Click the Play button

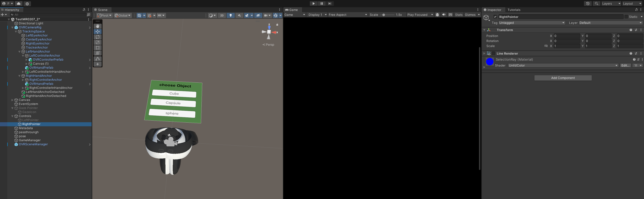(313, 4)
